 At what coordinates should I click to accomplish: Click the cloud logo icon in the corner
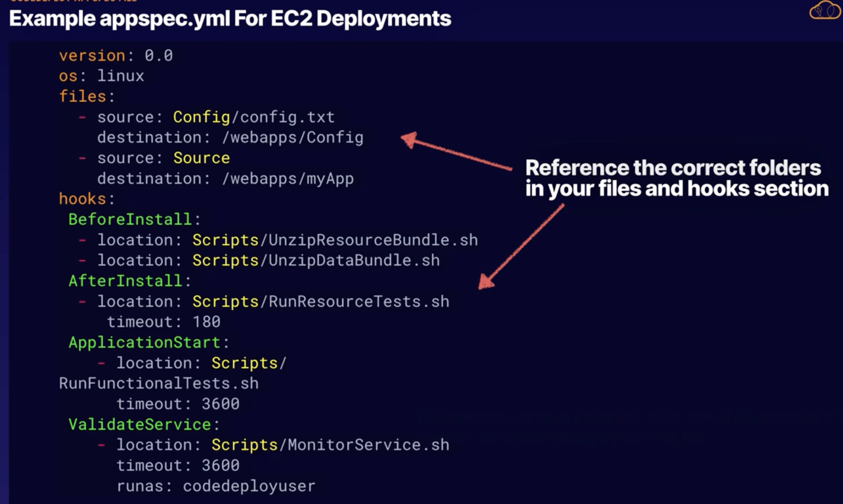(x=825, y=10)
